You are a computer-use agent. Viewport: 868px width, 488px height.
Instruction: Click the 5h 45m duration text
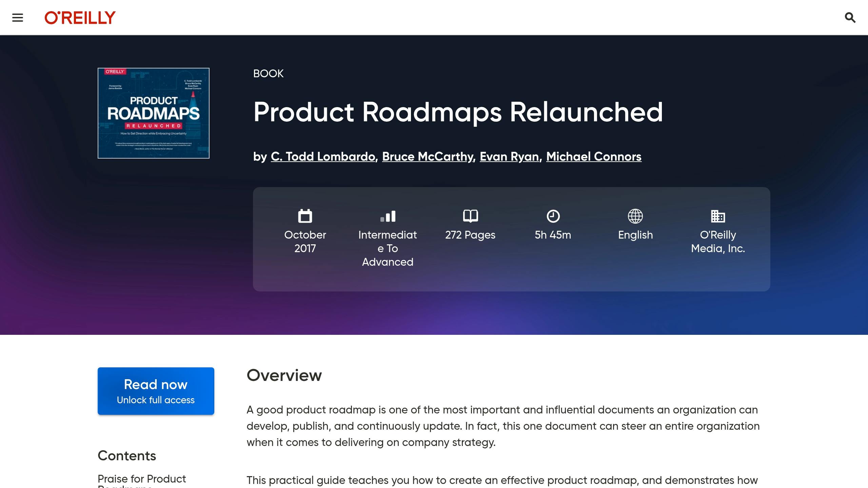pos(553,235)
